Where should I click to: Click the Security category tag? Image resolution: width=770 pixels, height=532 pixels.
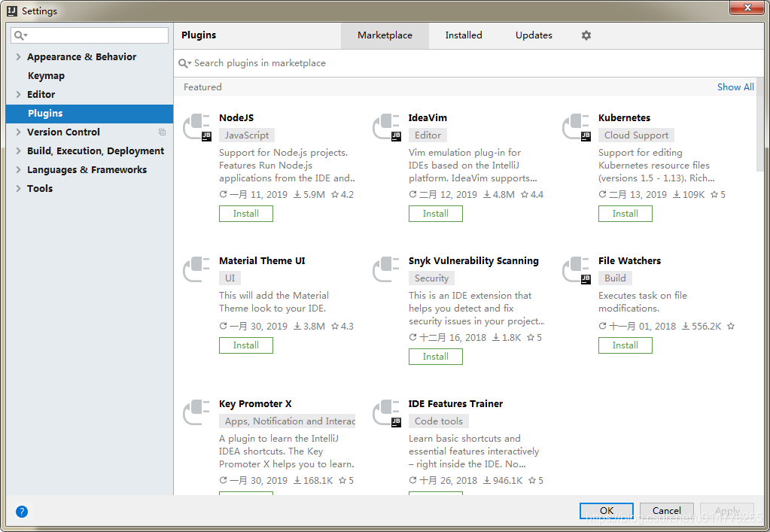pyautogui.click(x=431, y=278)
